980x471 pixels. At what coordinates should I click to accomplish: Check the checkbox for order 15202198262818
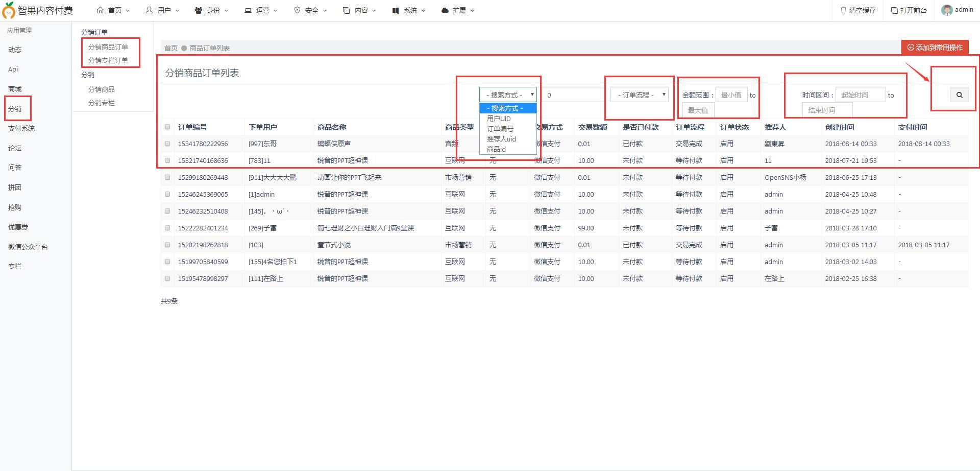(x=167, y=245)
